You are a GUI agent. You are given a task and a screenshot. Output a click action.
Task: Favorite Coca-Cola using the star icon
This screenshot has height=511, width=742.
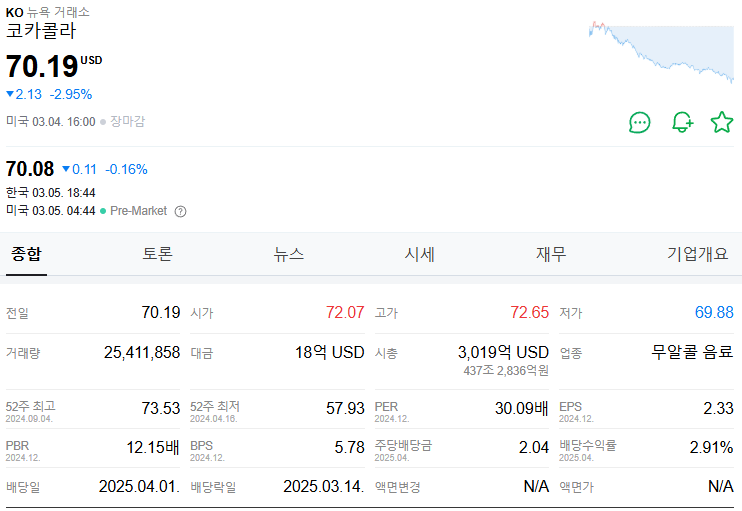pos(722,122)
